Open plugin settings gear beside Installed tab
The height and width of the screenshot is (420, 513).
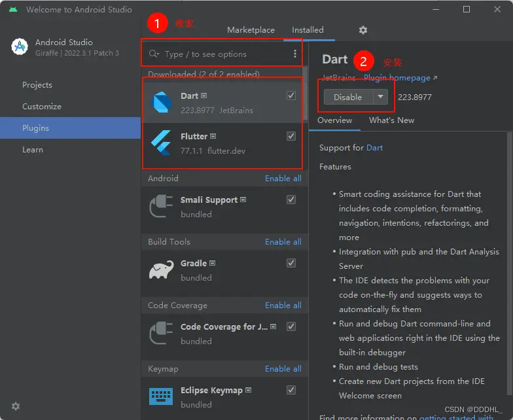click(363, 30)
